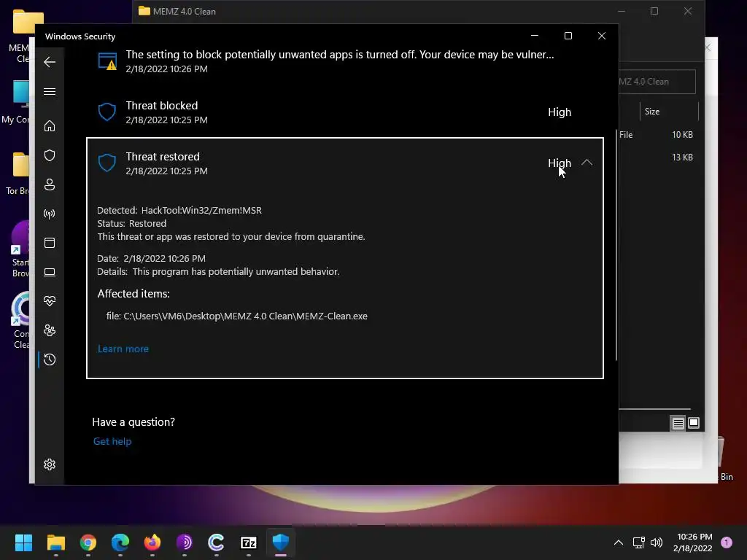Launch Firefox from the taskbar
This screenshot has height=560, width=747.
[x=152, y=542]
